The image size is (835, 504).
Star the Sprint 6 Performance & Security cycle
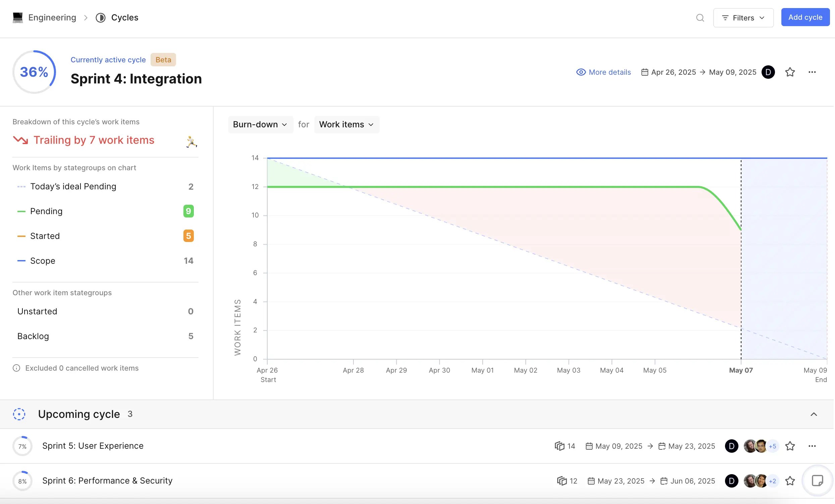pyautogui.click(x=790, y=481)
